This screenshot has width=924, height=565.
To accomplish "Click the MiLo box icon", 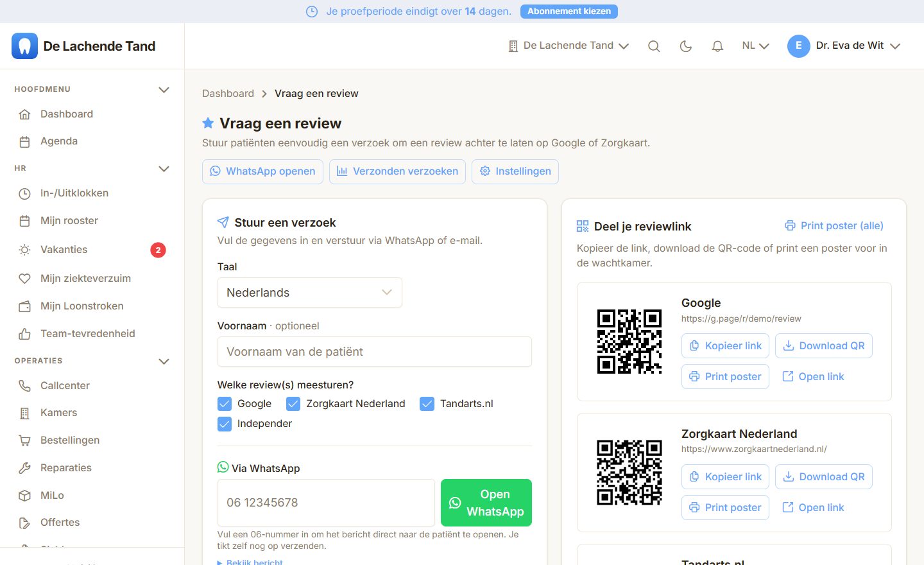I will [24, 496].
